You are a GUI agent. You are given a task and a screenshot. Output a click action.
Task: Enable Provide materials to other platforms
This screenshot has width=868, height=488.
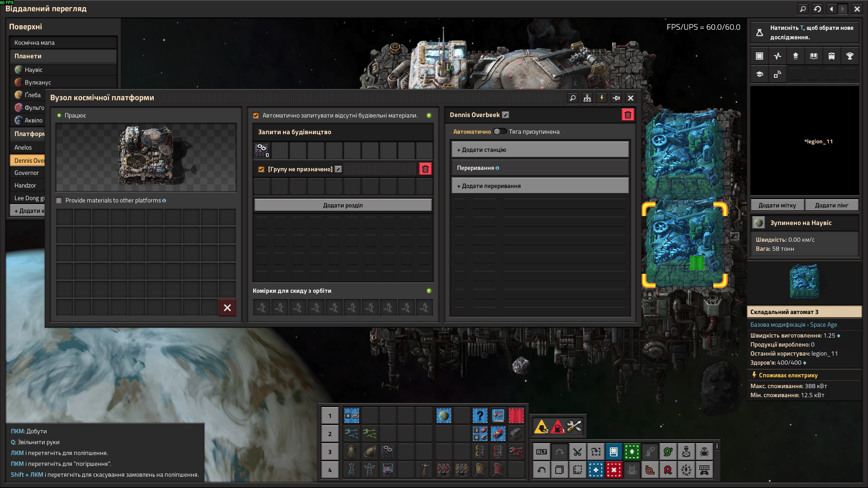point(59,201)
